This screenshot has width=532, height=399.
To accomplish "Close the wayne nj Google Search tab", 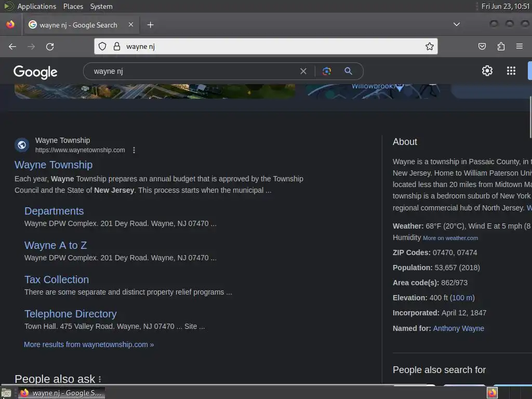I will click(131, 24).
